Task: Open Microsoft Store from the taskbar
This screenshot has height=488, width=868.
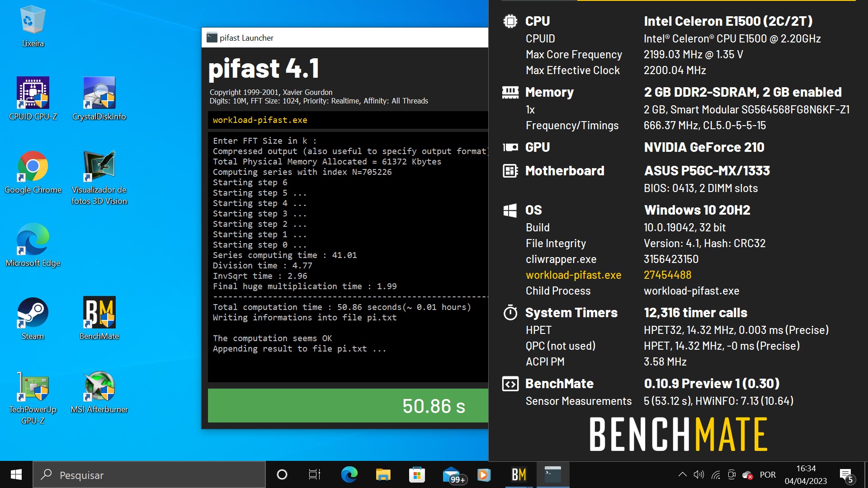Action: pos(417,474)
